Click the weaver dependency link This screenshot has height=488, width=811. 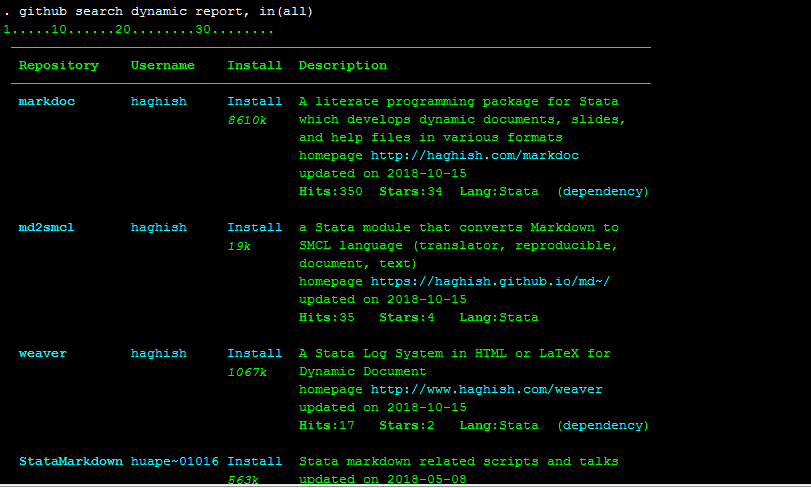point(603,425)
